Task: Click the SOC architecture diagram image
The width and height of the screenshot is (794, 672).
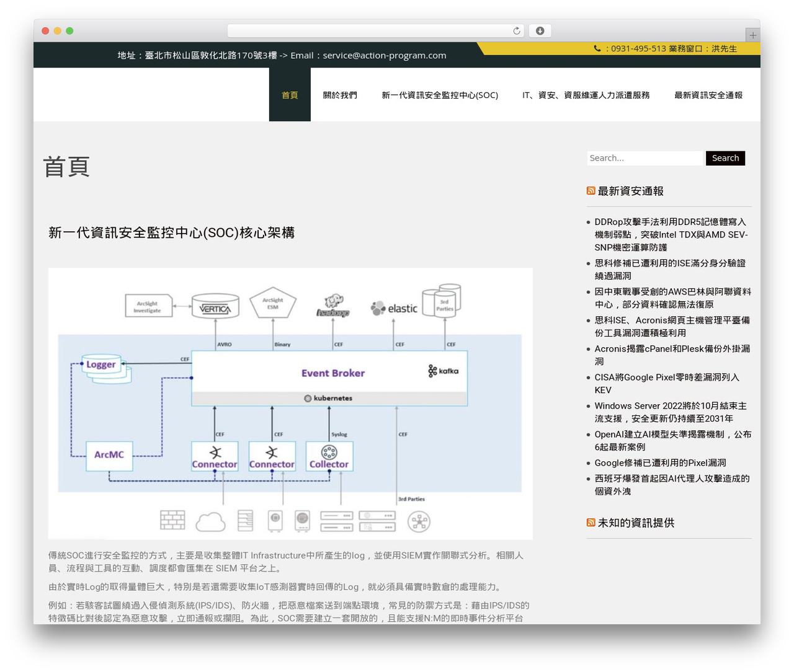Action: 290,404
